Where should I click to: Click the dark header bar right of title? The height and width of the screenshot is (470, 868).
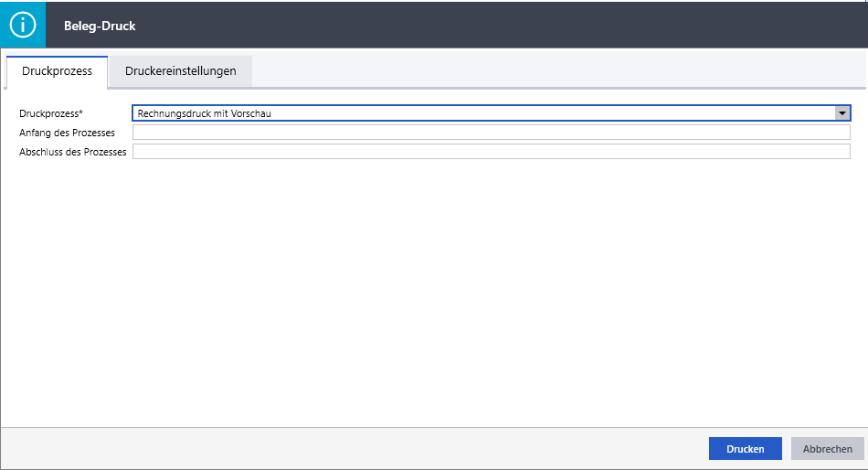503,25
